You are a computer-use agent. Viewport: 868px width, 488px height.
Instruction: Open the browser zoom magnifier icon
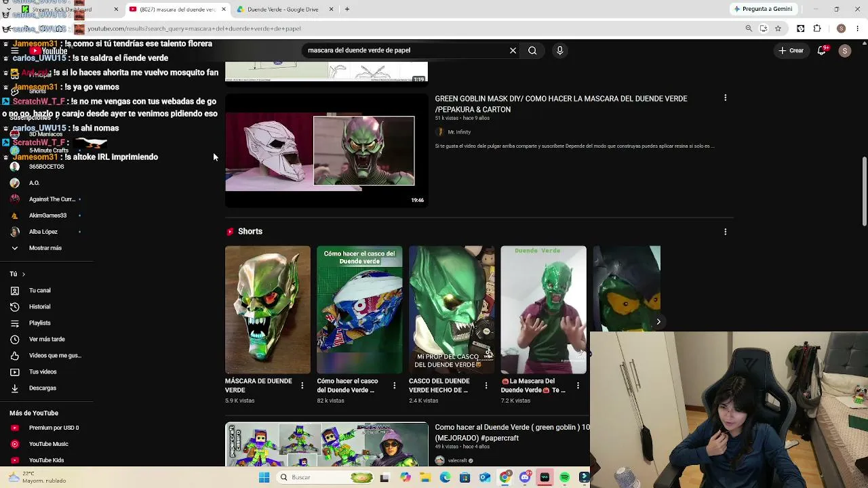click(749, 28)
